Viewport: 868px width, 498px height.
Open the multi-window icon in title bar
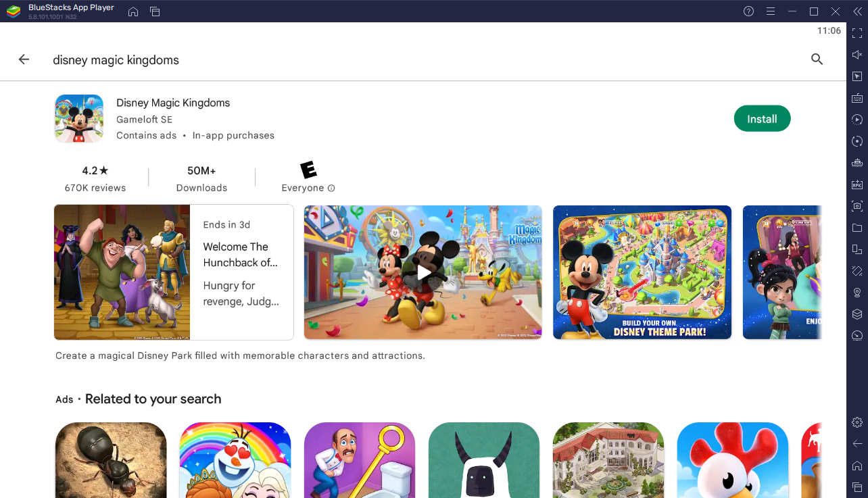(155, 11)
